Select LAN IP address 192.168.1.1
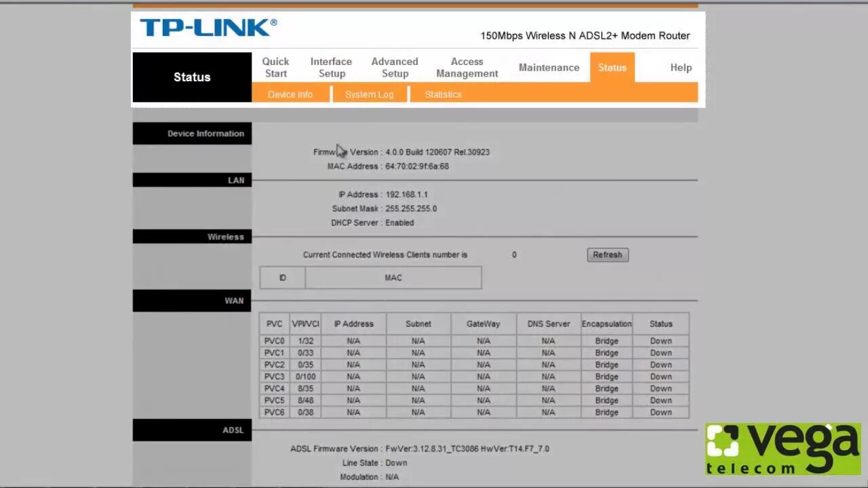The image size is (868, 488). click(406, 195)
